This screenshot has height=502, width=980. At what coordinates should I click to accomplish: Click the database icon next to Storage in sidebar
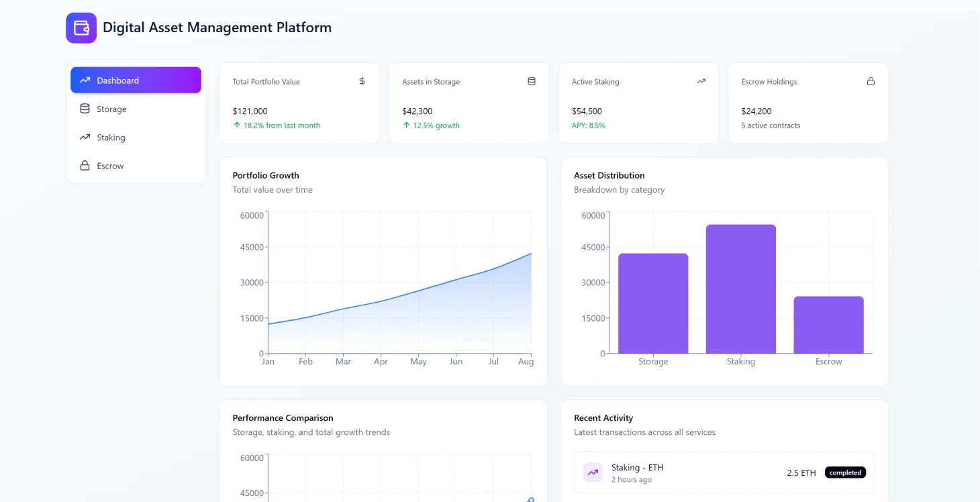(x=84, y=108)
